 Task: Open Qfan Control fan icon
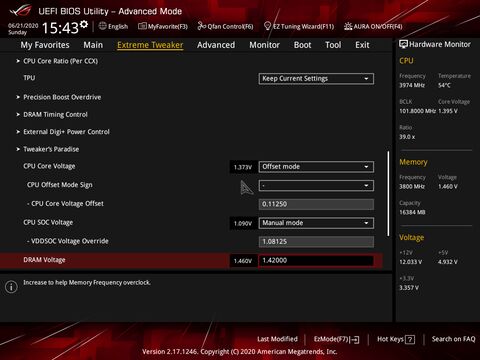(202, 26)
